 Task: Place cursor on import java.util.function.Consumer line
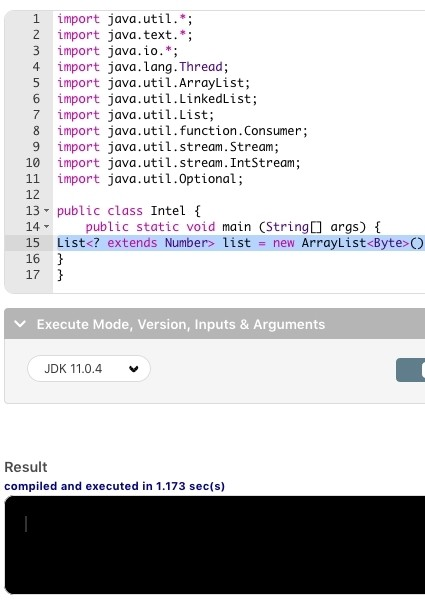(182, 131)
